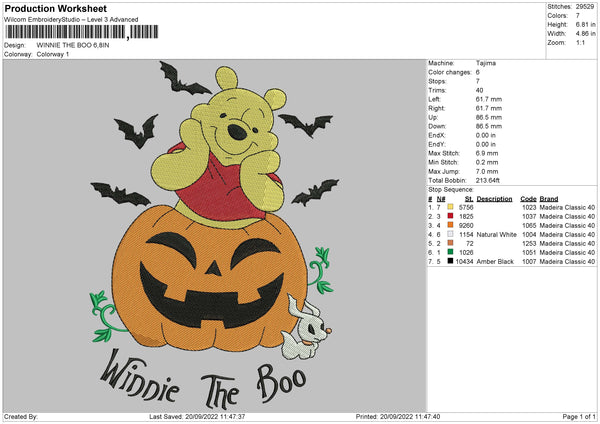
Task: Click the "Right:" label
Action: [437, 108]
